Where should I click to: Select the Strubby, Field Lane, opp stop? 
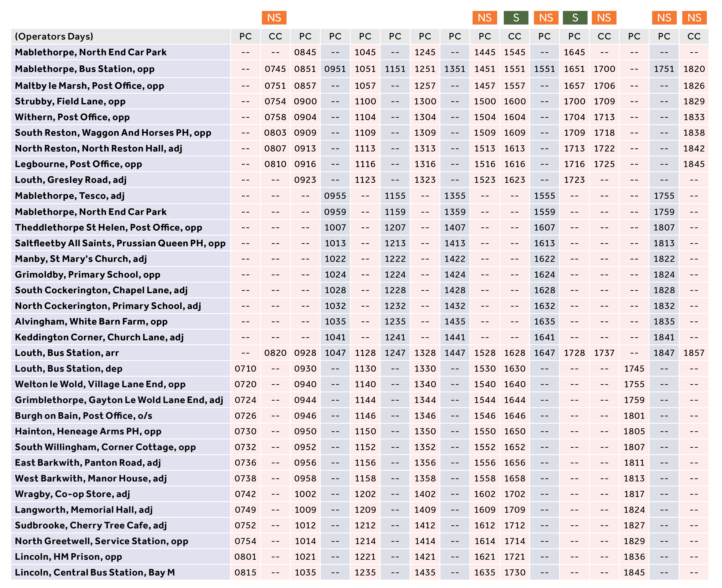pyautogui.click(x=70, y=101)
